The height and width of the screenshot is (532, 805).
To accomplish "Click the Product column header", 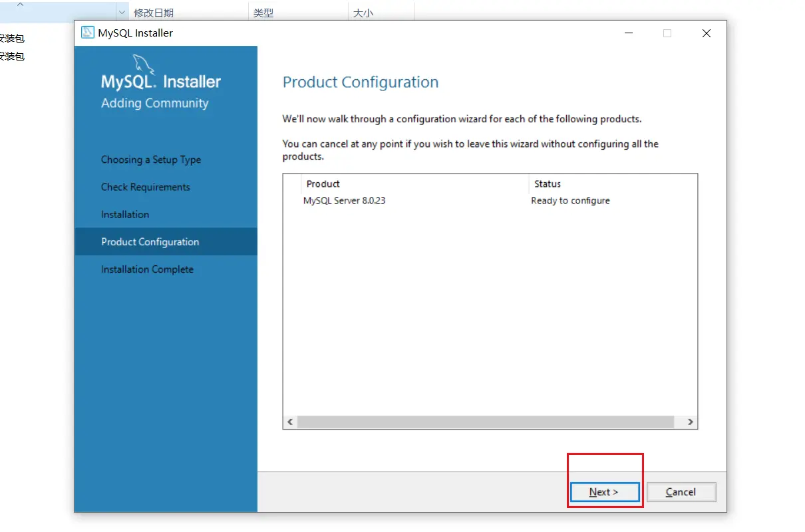I will click(415, 184).
